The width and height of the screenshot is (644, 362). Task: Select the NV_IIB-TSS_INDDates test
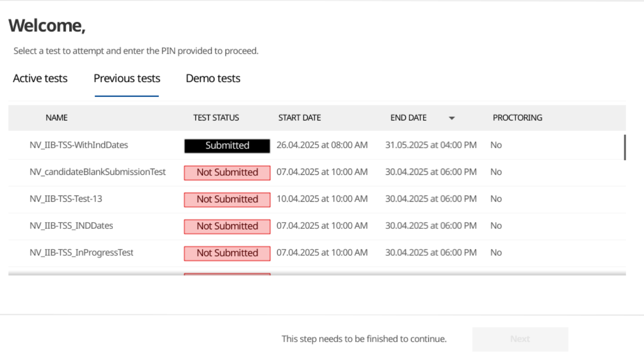(71, 226)
